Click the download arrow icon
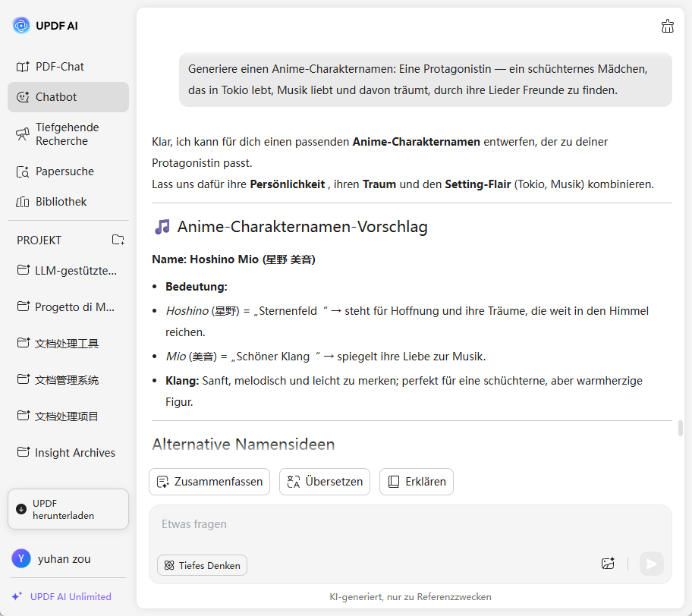692x616 pixels. [21, 509]
